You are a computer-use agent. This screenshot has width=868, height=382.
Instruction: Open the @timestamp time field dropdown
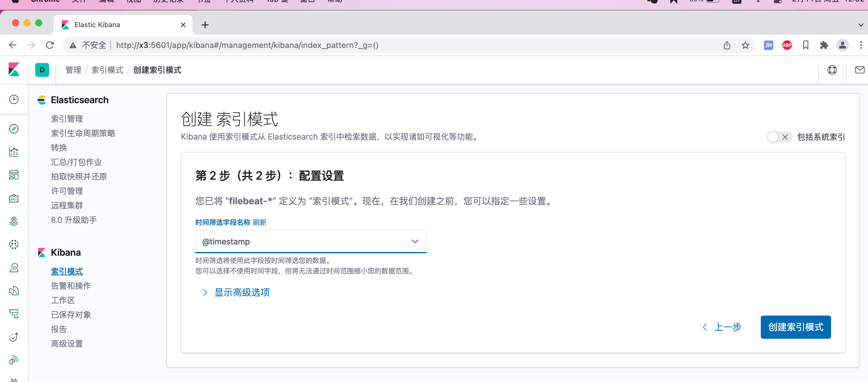tap(311, 242)
